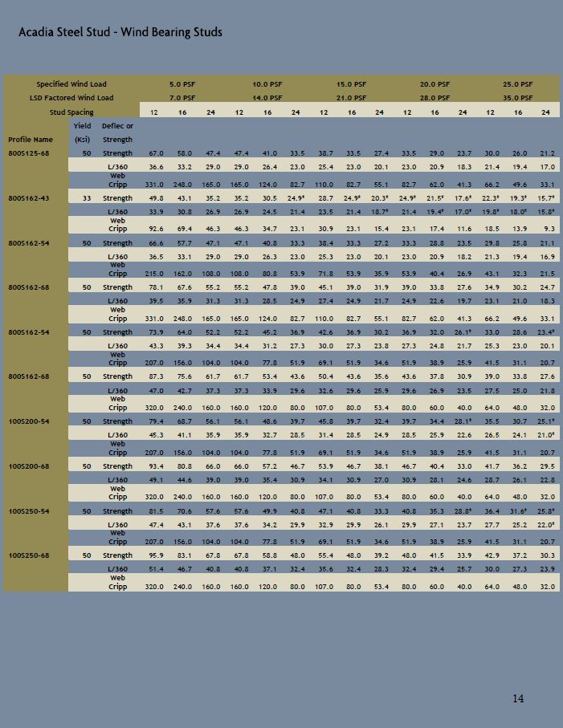Select the 'LSD Factored Wind Load' header label
Viewport: 563px width, 728px height.
pyautogui.click(x=71, y=98)
